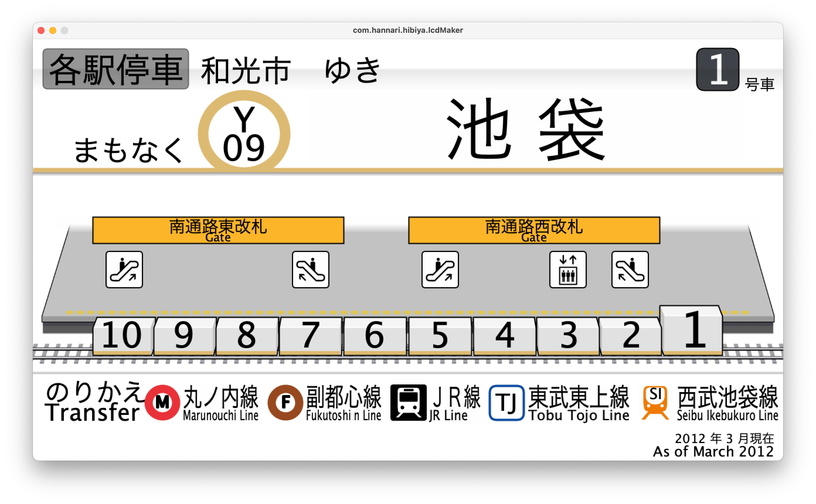Click the up escalator icon under East Gate
This screenshot has height=504, width=816.
[124, 269]
